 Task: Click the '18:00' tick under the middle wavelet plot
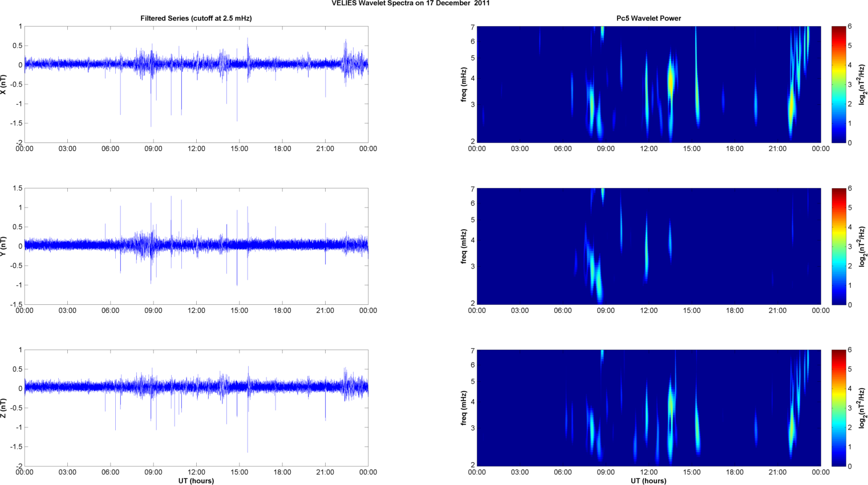(735, 311)
